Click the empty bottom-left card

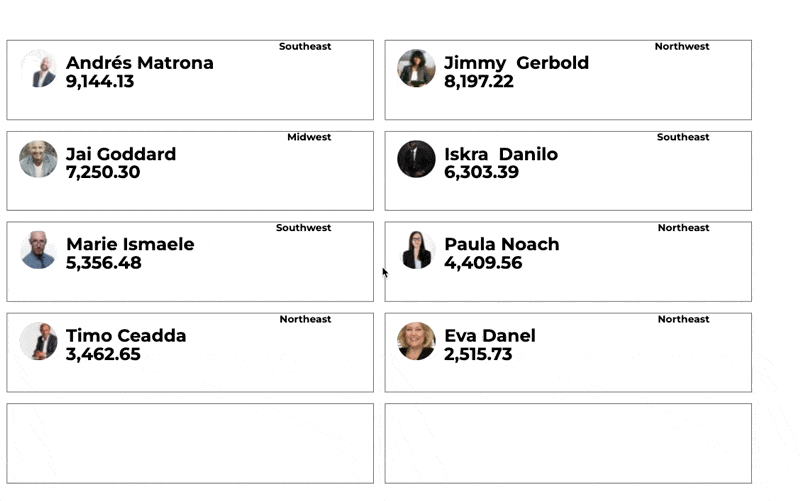(190, 443)
